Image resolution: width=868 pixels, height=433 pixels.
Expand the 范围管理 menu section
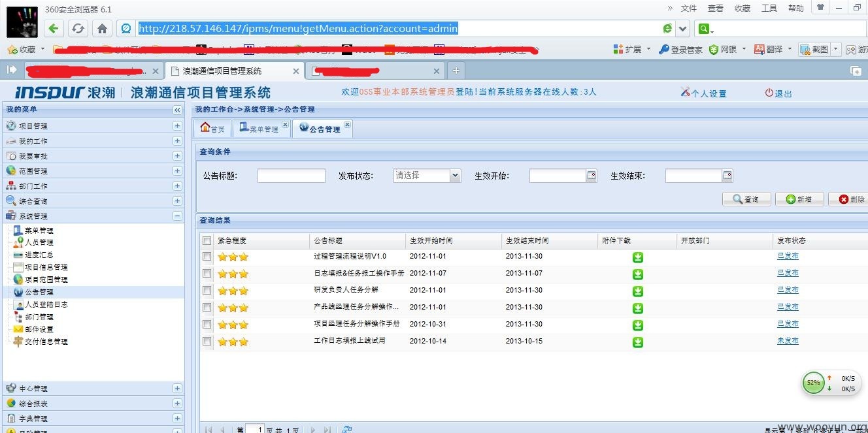pyautogui.click(x=177, y=170)
